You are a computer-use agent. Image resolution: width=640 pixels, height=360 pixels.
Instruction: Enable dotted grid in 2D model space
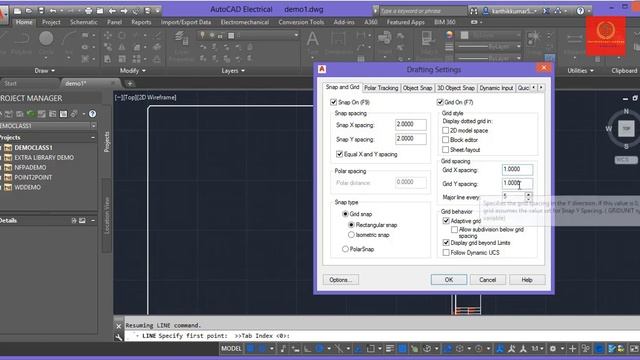[446, 131]
